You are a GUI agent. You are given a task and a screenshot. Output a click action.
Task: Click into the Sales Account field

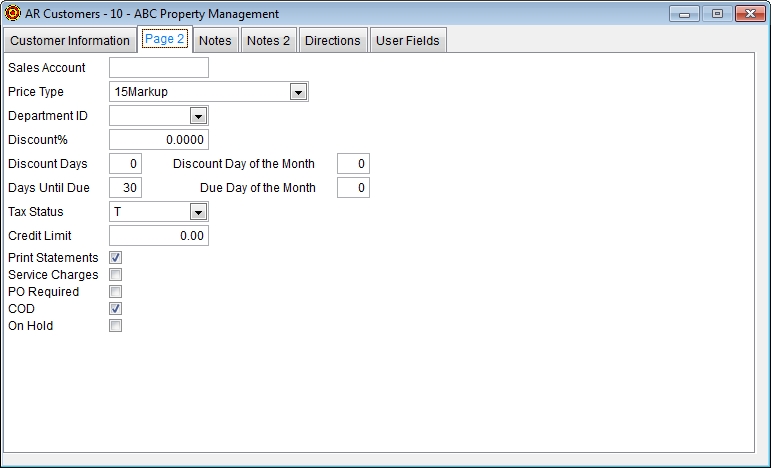point(158,68)
